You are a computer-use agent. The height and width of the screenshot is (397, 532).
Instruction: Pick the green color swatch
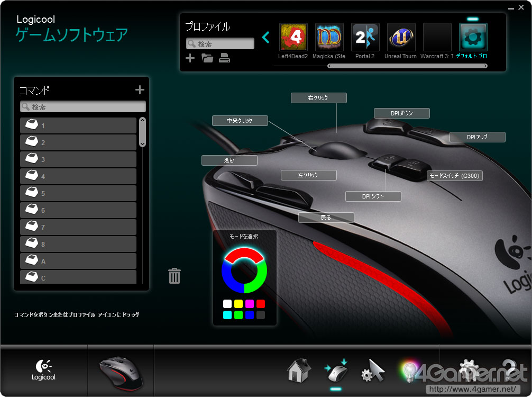[x=239, y=315]
